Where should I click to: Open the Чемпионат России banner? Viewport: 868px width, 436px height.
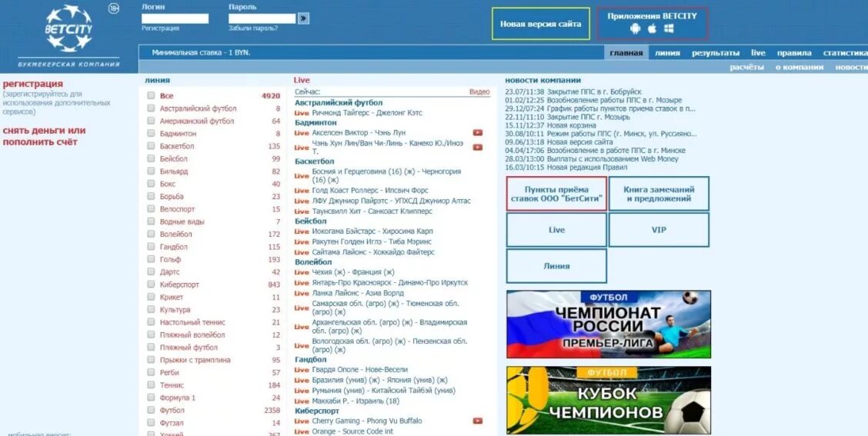[609, 325]
